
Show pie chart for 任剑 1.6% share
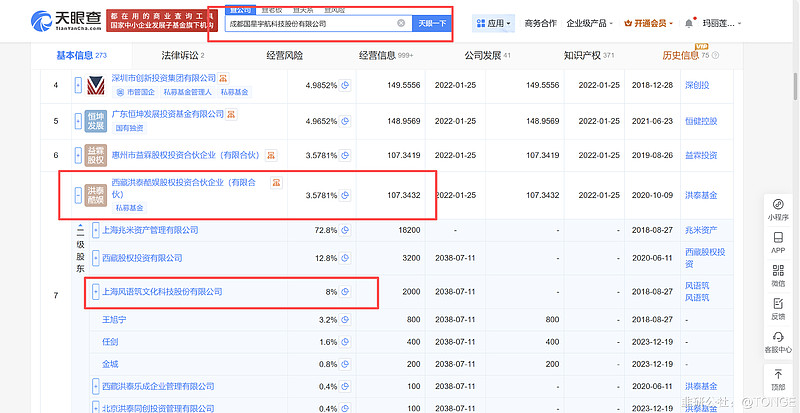pos(345,342)
